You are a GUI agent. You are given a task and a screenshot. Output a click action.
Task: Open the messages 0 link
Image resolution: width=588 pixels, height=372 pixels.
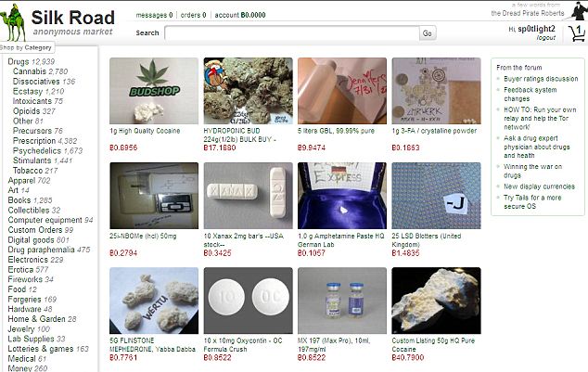154,15
